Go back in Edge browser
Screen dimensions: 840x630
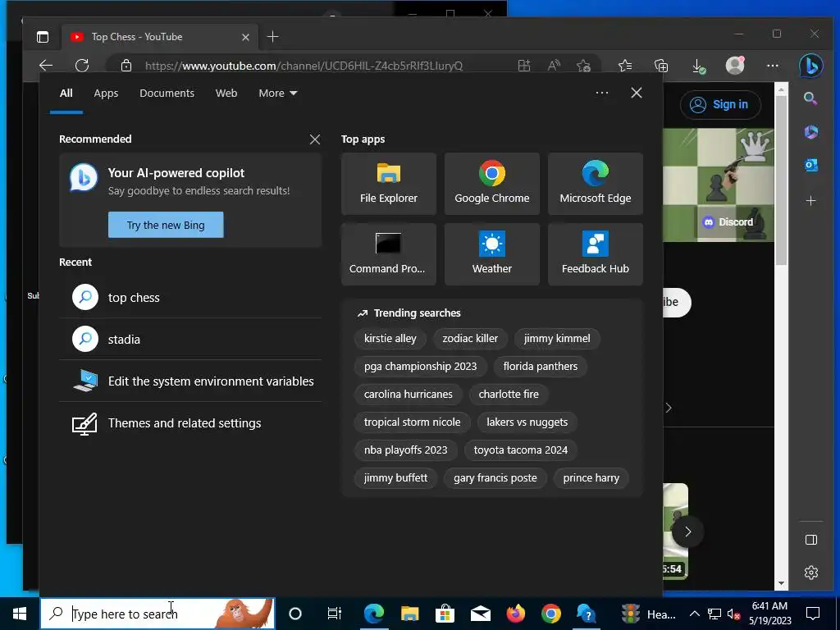point(46,66)
